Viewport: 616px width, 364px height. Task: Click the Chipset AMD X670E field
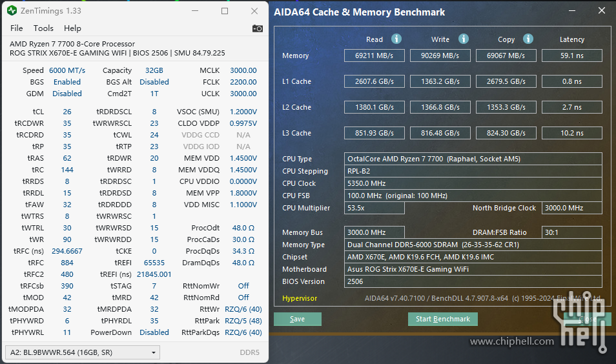[473, 257]
